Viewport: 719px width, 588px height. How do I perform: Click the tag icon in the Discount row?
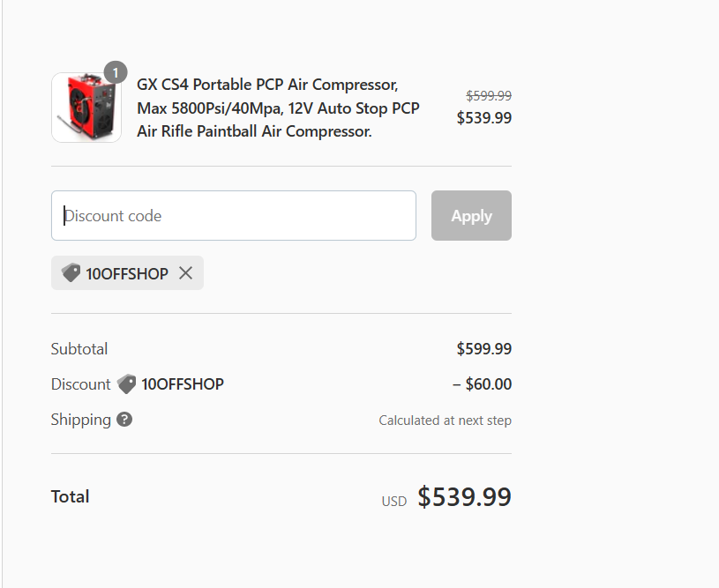(126, 384)
